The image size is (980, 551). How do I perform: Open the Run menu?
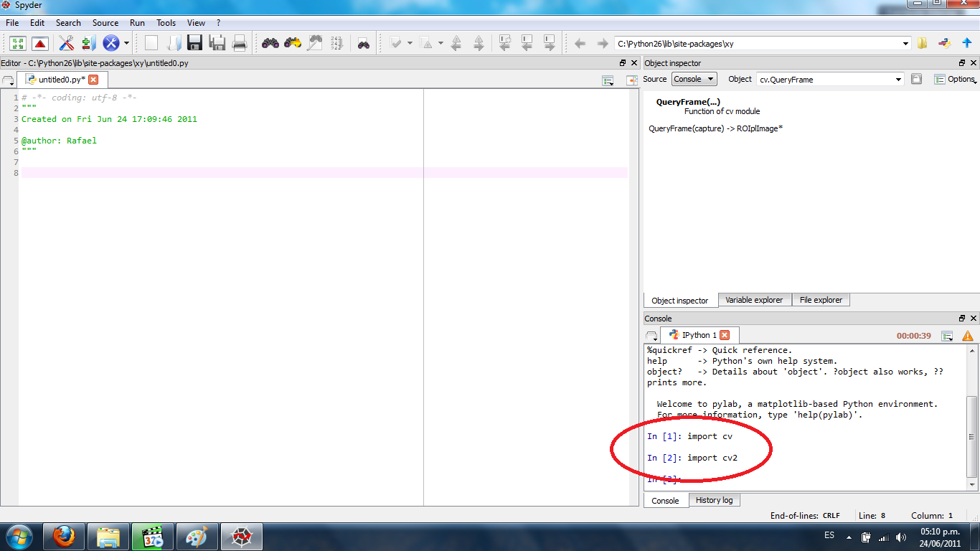click(x=137, y=23)
